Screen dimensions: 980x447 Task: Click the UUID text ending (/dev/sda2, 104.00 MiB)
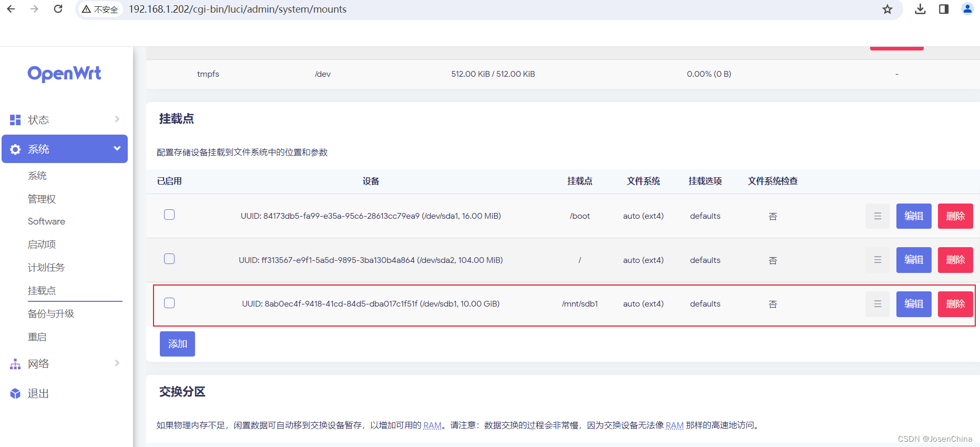[x=371, y=260]
